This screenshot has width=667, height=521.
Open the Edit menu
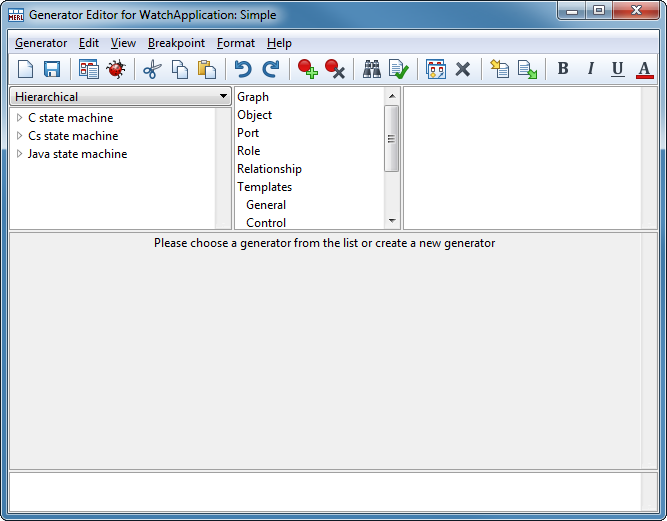tap(88, 43)
